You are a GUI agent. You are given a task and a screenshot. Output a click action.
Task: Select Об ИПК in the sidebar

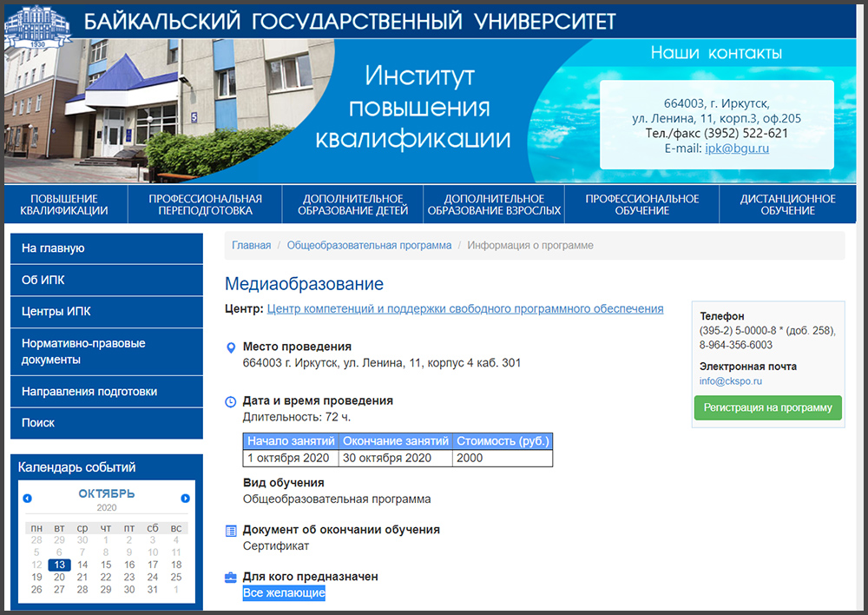point(107,280)
